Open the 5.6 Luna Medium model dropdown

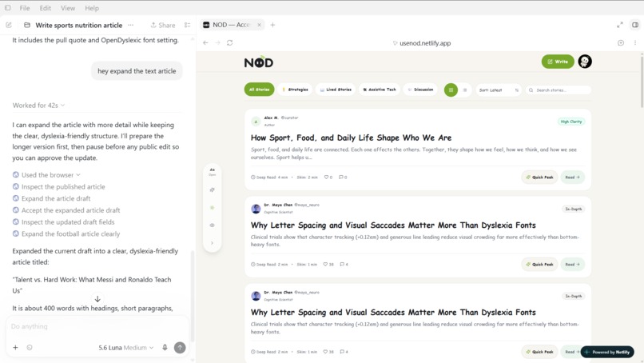click(x=125, y=347)
